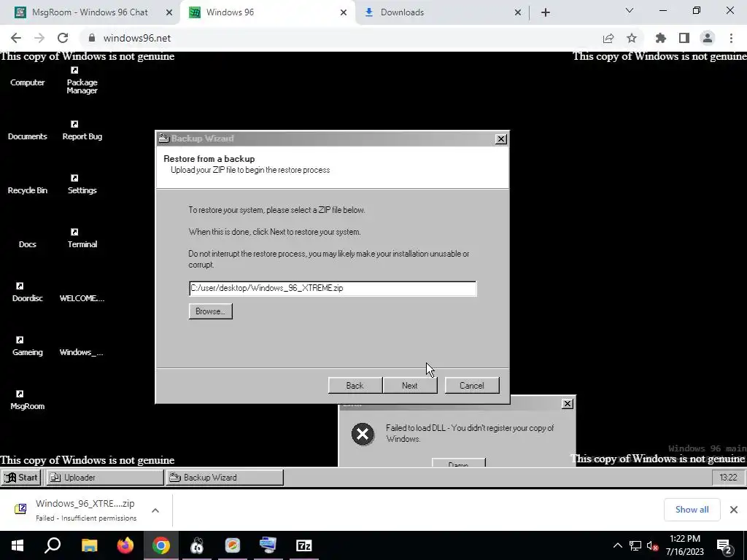Go back in the browser
Image resolution: width=747 pixels, height=560 pixels.
tap(16, 38)
